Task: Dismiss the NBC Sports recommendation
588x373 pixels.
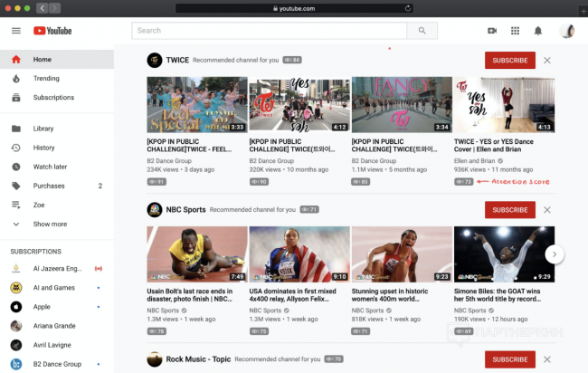Action: pos(547,209)
